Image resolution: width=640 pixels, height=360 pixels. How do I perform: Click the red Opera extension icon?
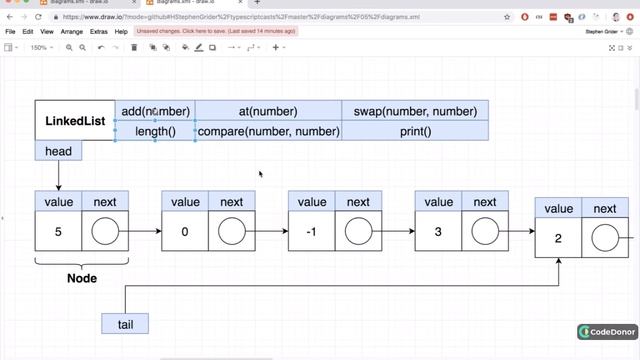coord(525,17)
